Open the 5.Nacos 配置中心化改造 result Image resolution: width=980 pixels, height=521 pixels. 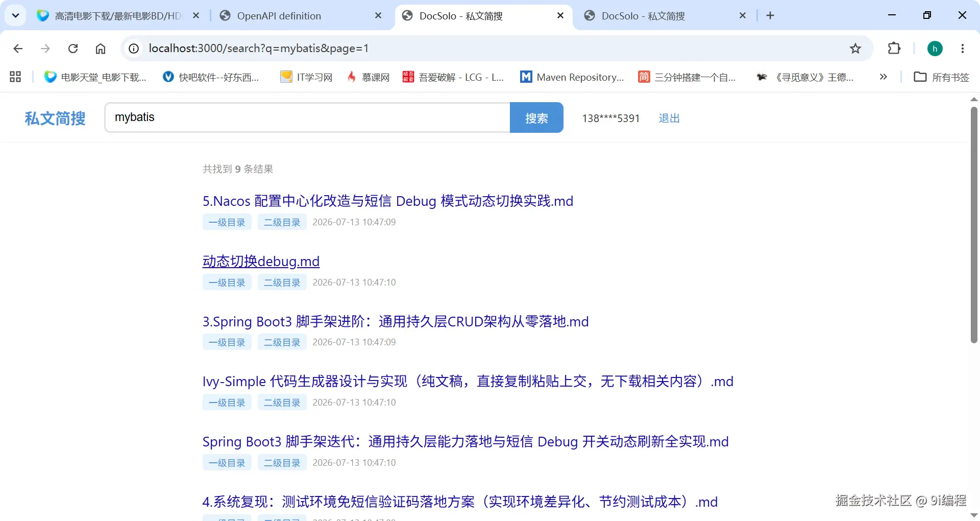pos(388,201)
